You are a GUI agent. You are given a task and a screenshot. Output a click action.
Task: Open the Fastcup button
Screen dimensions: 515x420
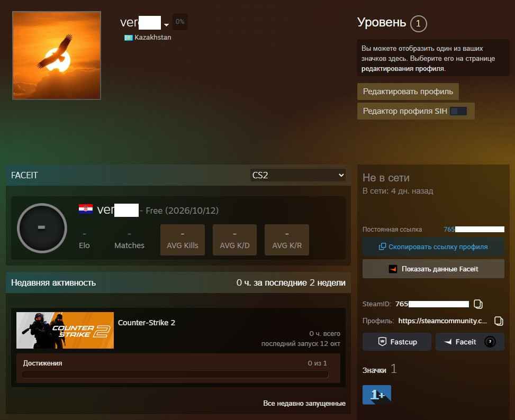pyautogui.click(x=397, y=342)
